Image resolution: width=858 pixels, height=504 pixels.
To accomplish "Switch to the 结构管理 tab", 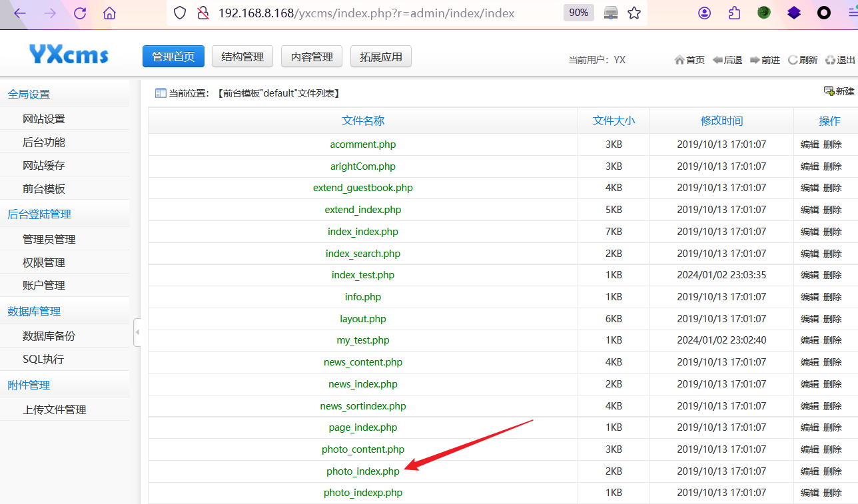I will coord(242,57).
